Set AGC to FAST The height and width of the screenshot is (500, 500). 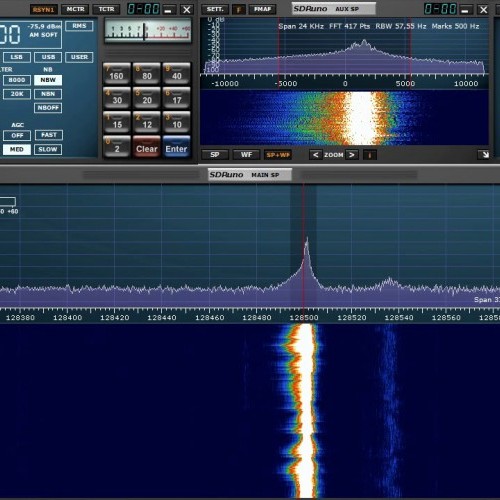pos(49,135)
